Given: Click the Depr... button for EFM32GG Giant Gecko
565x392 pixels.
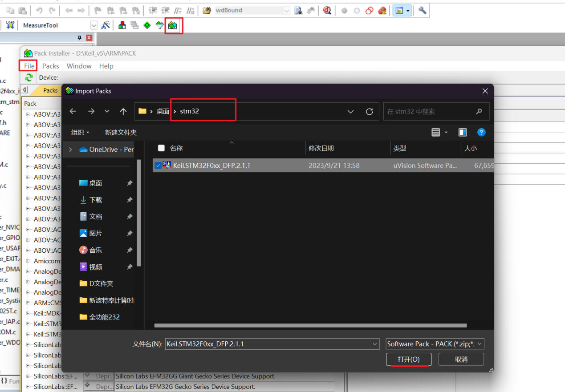Looking at the screenshot, I should point(100,376).
